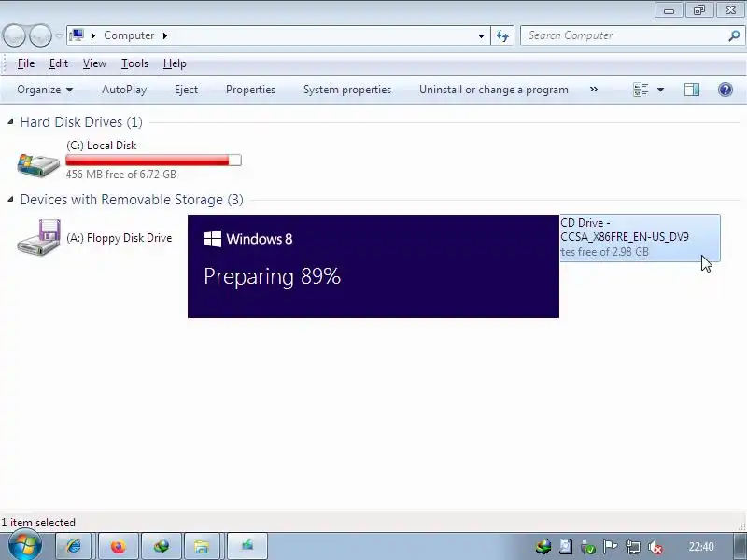Open the recent pages dropdown arrow
The width and height of the screenshot is (747, 560).
(x=59, y=35)
